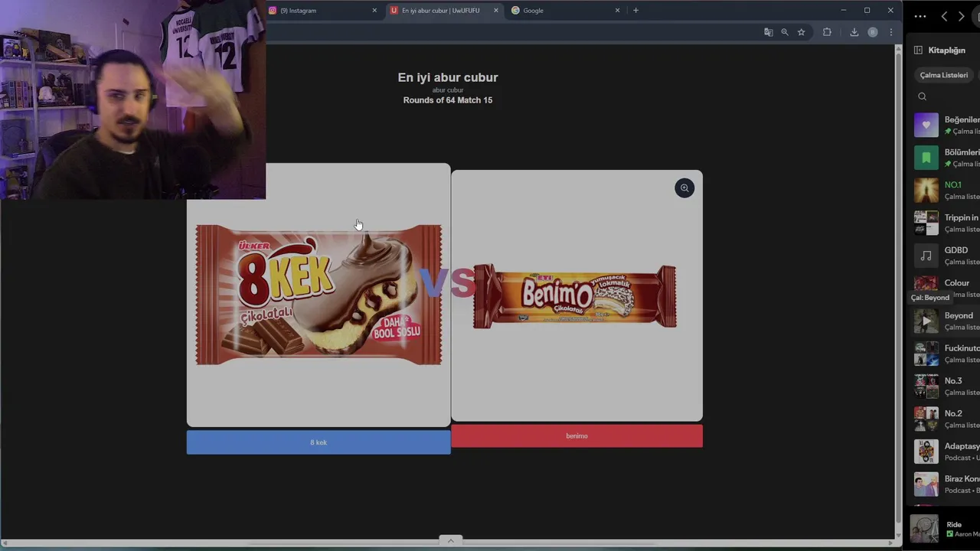This screenshot has height=551, width=980.
Task: Click the Ride song title
Action: click(954, 525)
